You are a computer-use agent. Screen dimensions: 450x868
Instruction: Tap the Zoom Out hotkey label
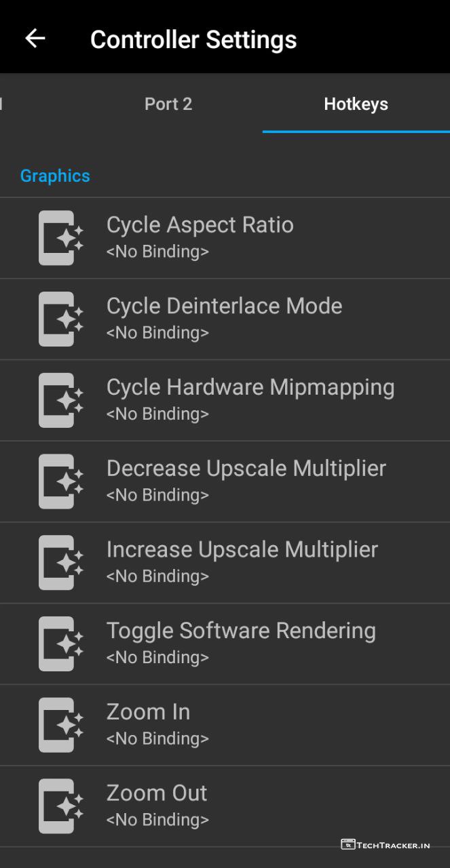pos(157,794)
